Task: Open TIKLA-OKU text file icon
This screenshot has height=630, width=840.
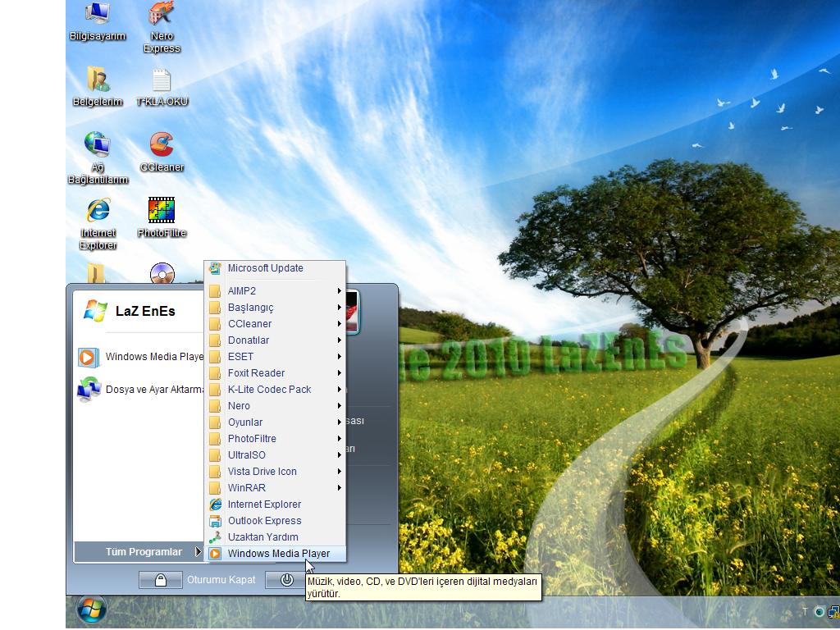Action: 162,87
